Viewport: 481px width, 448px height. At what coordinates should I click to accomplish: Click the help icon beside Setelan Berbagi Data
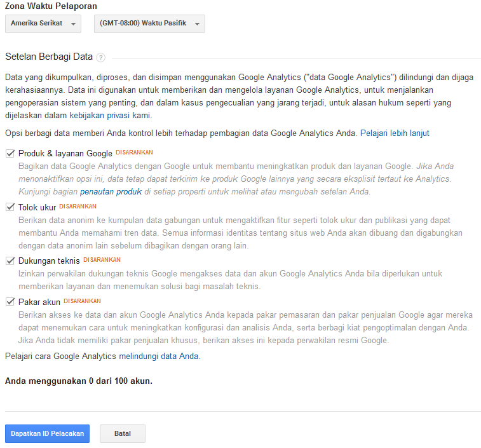click(x=101, y=57)
